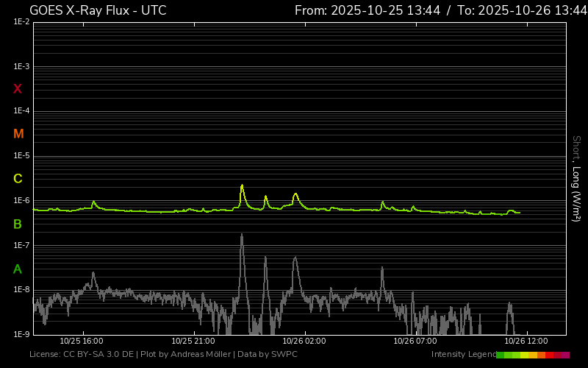Select the 10/26 12:00 time axis label

point(527,342)
